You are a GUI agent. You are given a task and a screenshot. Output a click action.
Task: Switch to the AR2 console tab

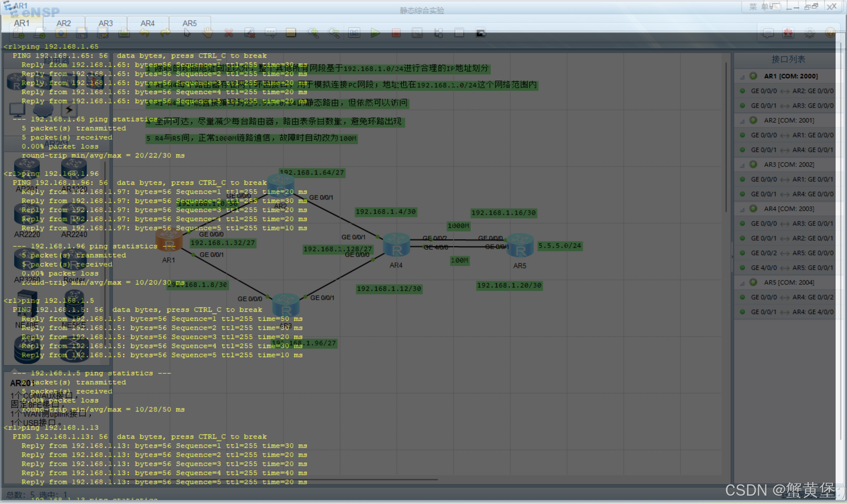64,23
